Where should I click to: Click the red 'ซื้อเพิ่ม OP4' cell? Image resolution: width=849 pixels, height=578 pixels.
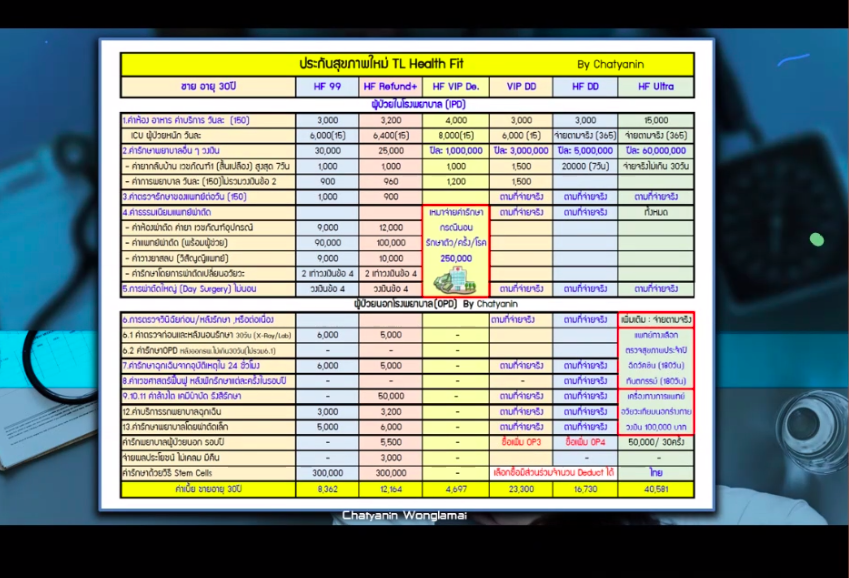click(x=585, y=442)
